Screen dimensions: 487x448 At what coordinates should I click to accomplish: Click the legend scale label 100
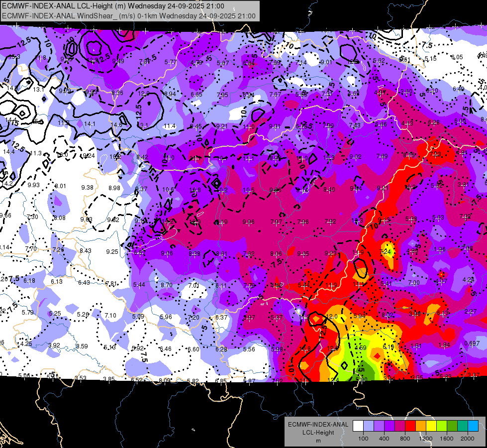point(363,439)
